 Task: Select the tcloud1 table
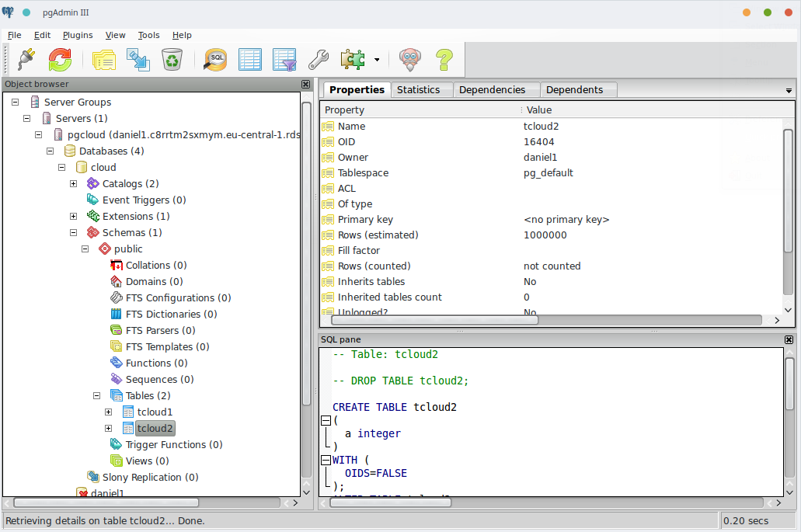tap(155, 412)
